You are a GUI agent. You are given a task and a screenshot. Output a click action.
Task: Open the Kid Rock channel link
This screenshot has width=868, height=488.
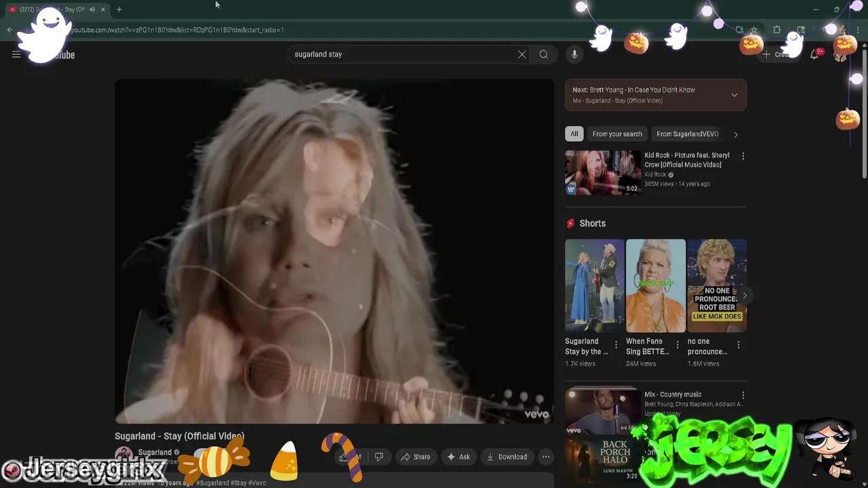click(x=655, y=175)
